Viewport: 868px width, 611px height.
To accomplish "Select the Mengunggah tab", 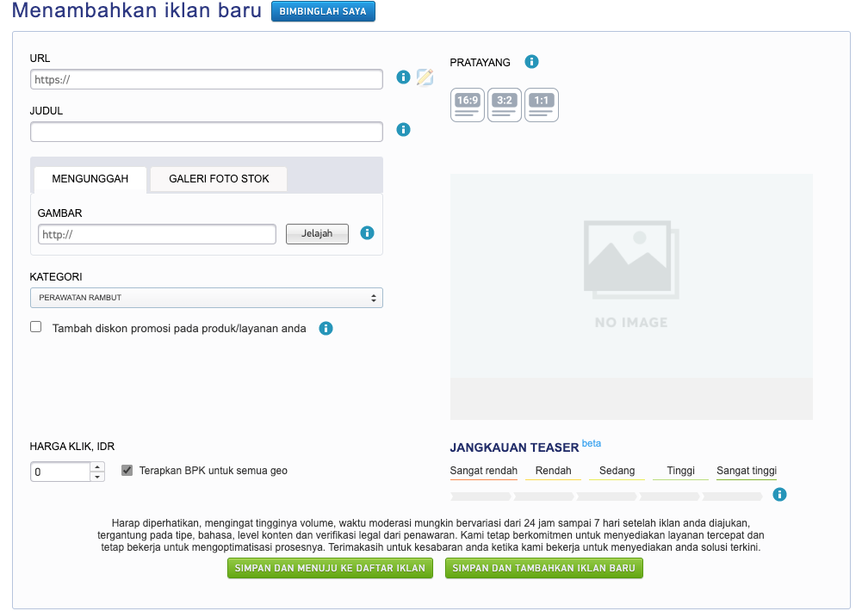I will (90, 179).
